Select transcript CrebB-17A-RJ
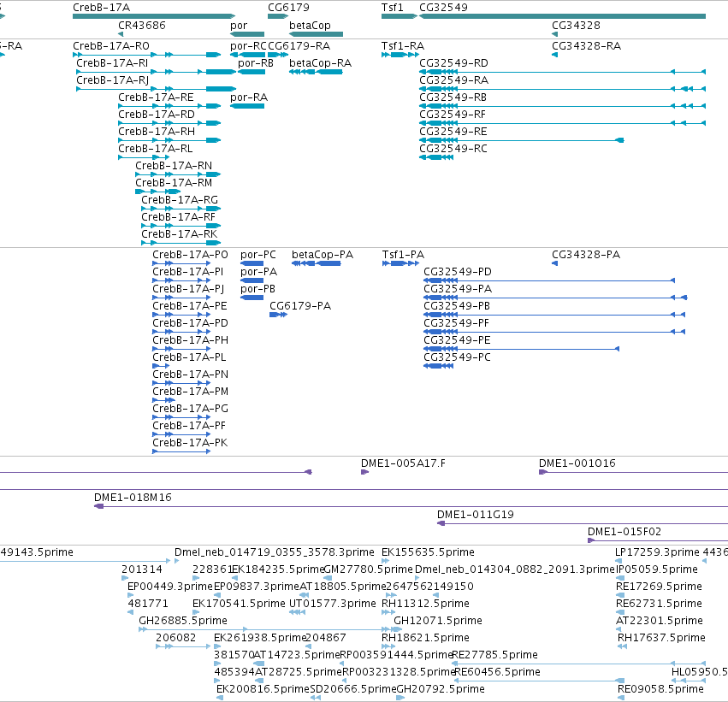 click(112, 80)
